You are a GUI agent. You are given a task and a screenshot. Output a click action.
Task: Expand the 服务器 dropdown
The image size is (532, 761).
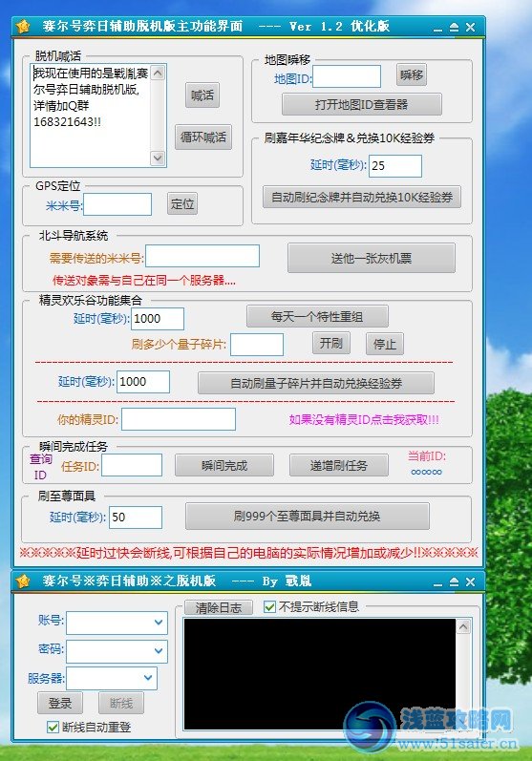(148, 678)
